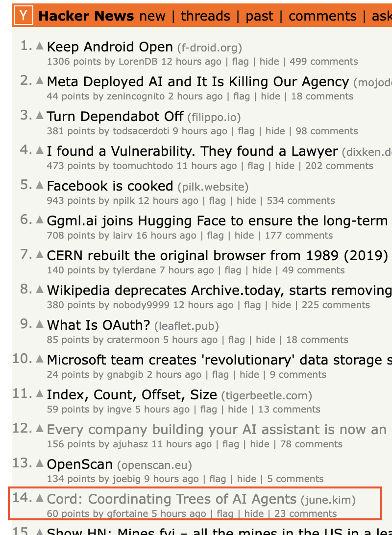Hide the 'Meta Deployed AI' story
Screen dimensions: 392x535
pos(270,97)
